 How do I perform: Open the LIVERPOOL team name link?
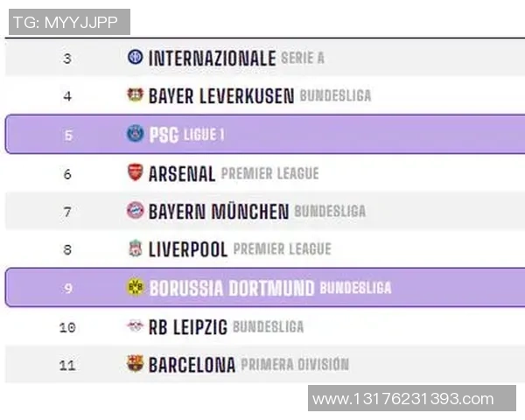(x=187, y=250)
